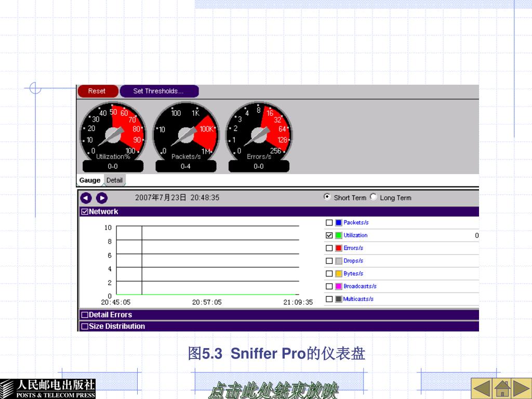532x399 pixels.
Task: Click the dark Multicasts/s color swatch
Action: tap(339, 299)
